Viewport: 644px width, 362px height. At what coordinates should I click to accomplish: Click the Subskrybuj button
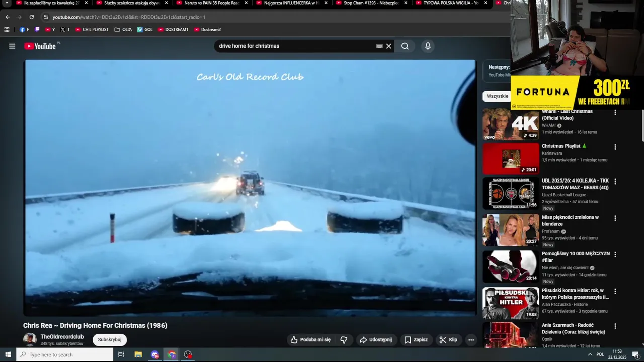tap(110, 340)
